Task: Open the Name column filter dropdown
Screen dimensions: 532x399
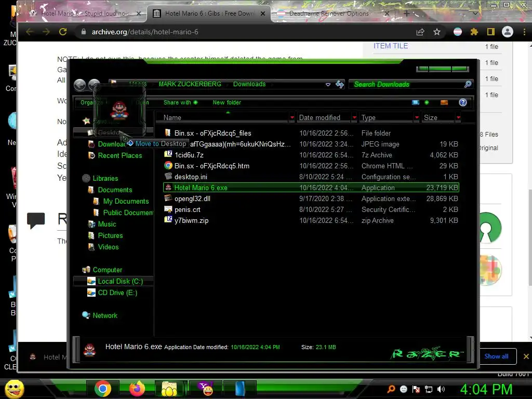Action: (x=292, y=117)
